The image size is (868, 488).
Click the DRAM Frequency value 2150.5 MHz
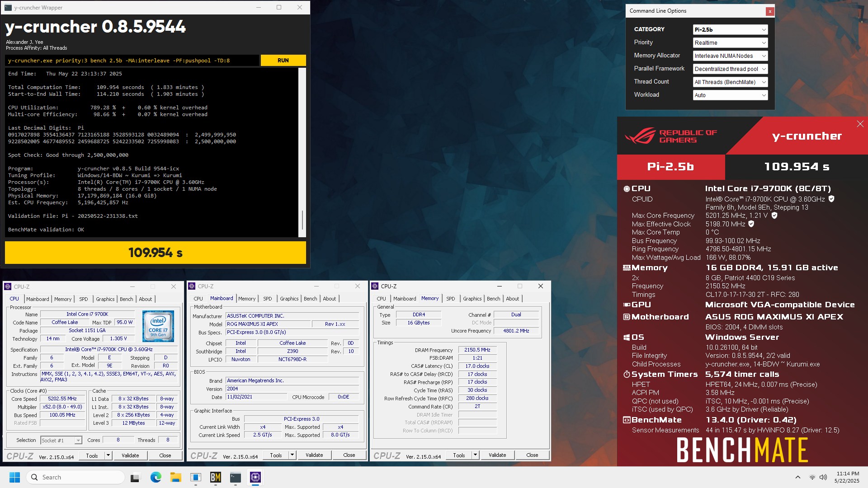[x=477, y=350]
